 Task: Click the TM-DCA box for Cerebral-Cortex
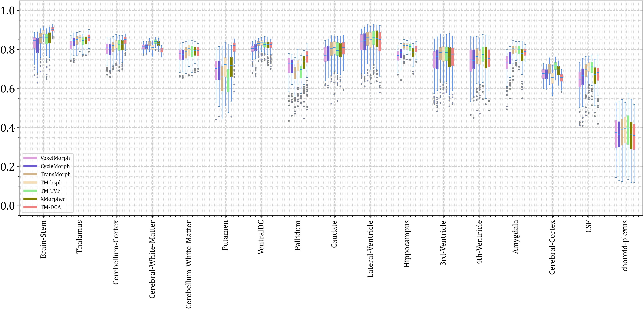tap(561, 78)
